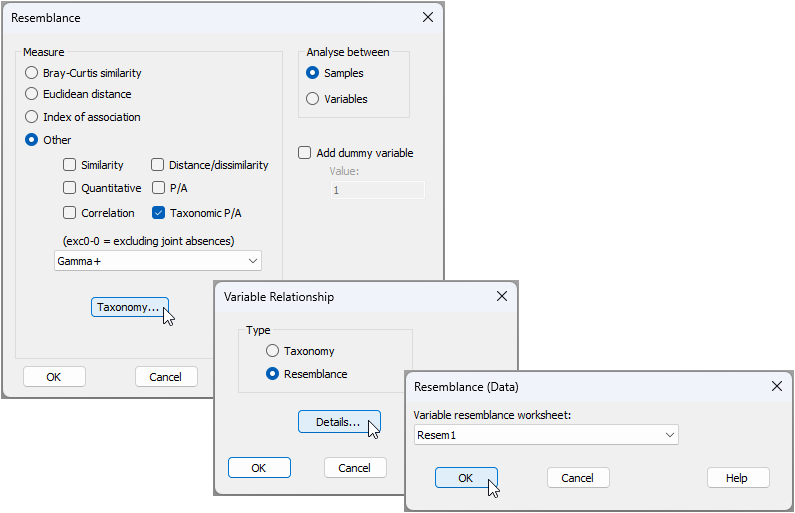Click the dummy variable Value field
This screenshot has height=513, width=795.
pyautogui.click(x=377, y=190)
